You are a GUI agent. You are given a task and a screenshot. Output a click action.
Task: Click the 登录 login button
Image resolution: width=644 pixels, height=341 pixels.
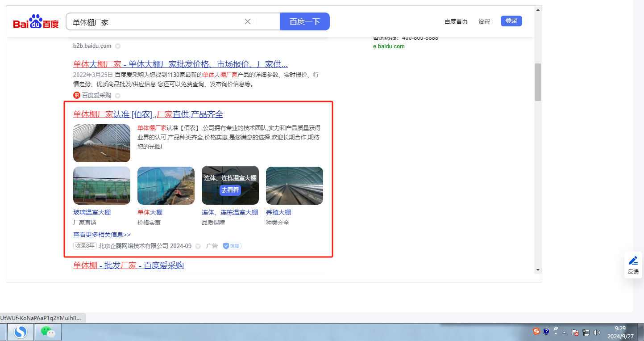(511, 21)
